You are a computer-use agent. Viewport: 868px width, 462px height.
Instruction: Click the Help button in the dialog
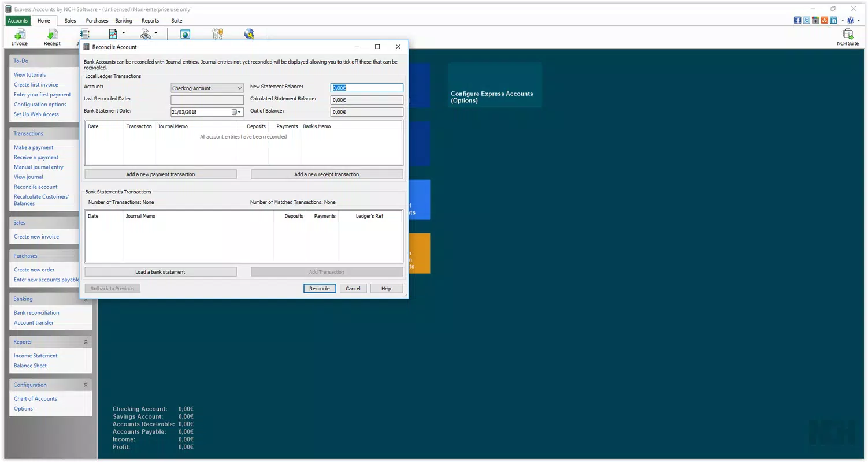(387, 288)
